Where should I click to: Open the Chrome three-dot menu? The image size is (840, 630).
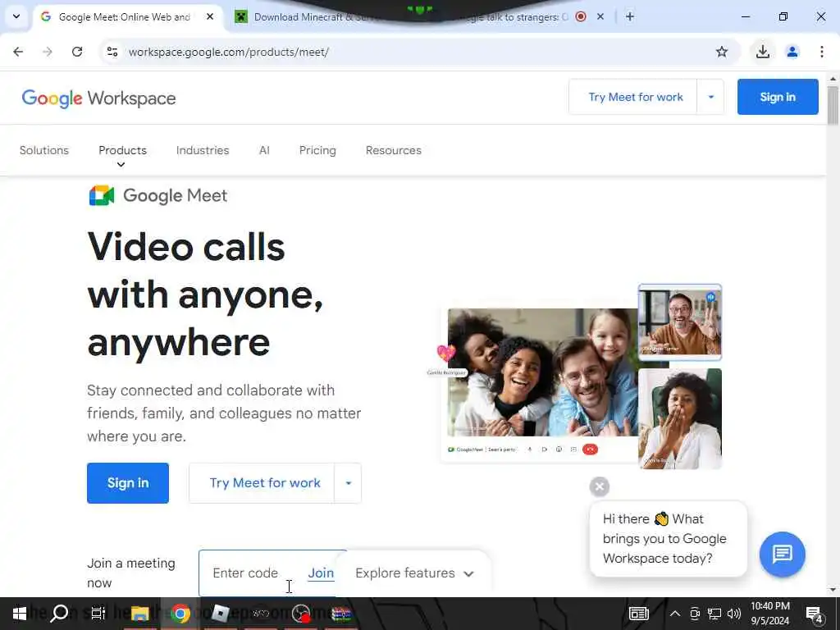(821, 52)
